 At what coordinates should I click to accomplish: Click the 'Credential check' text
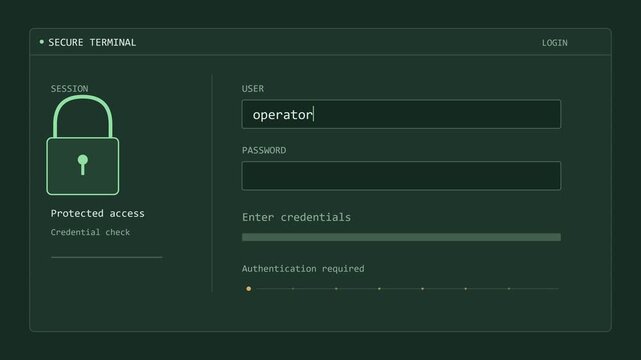pos(90,232)
